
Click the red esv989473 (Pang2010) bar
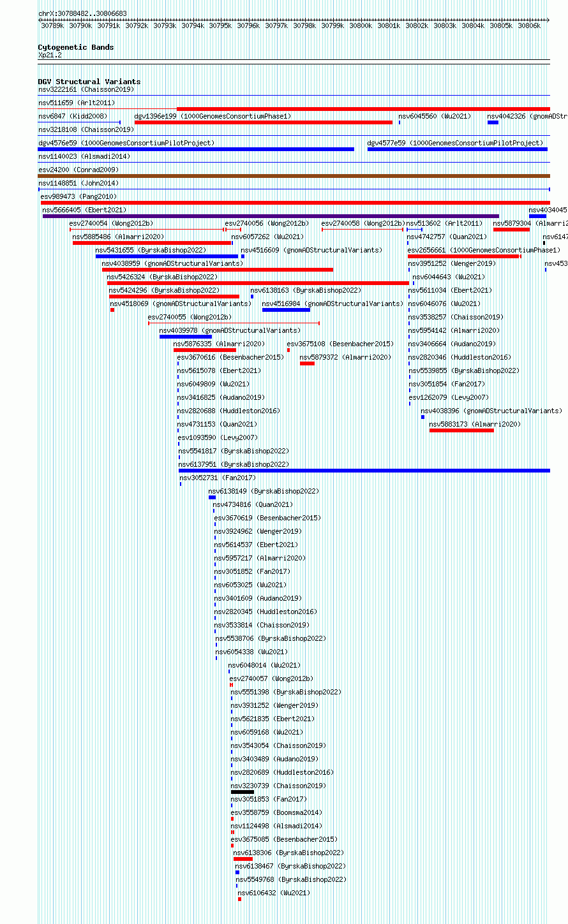pyautogui.click(x=295, y=203)
